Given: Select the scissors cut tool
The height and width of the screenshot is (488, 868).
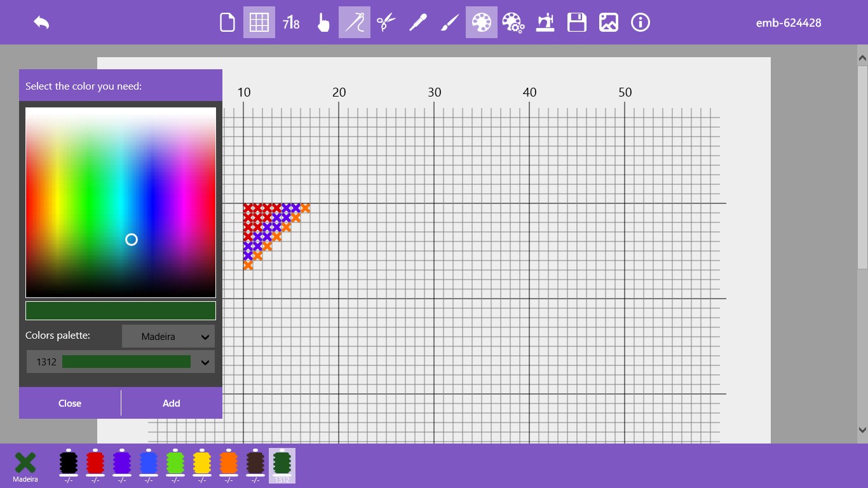Looking at the screenshot, I should coord(386,23).
